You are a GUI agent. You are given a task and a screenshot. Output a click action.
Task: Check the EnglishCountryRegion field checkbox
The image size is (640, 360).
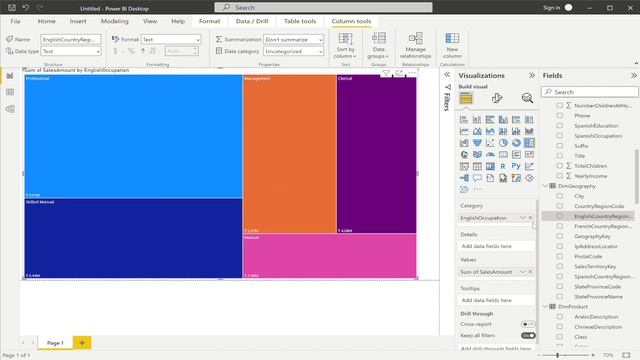(x=560, y=216)
